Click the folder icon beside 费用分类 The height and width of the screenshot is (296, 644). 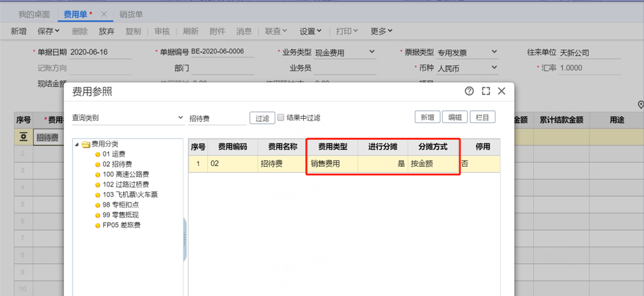tap(86, 144)
